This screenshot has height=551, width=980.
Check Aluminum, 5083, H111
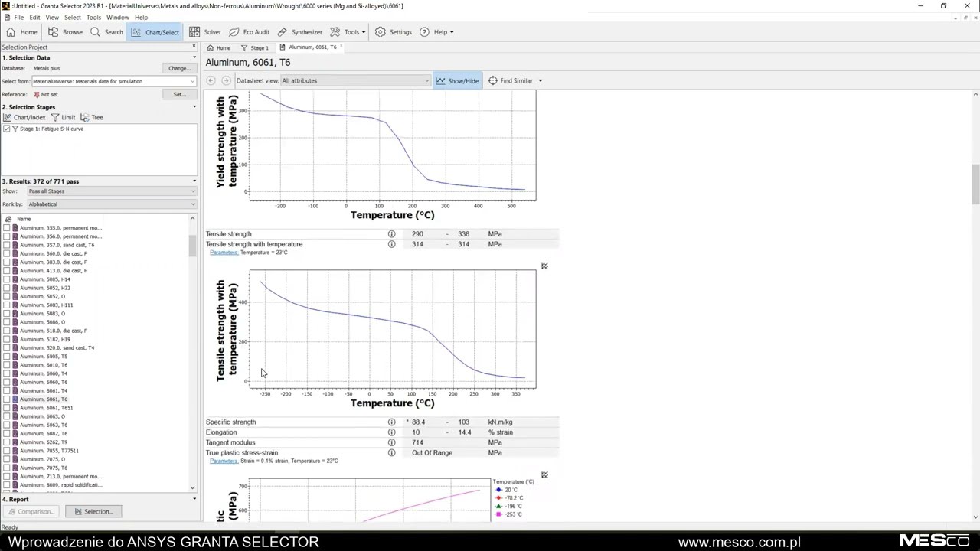(7, 305)
